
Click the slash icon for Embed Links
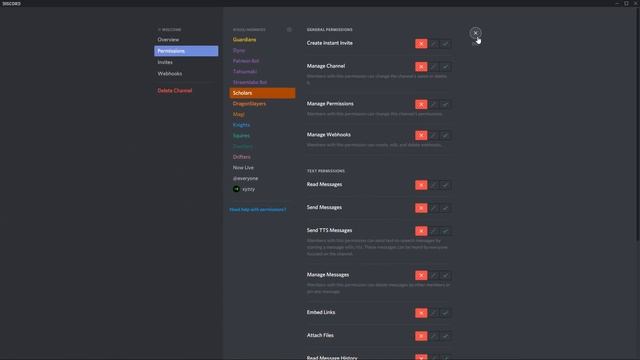point(433,313)
